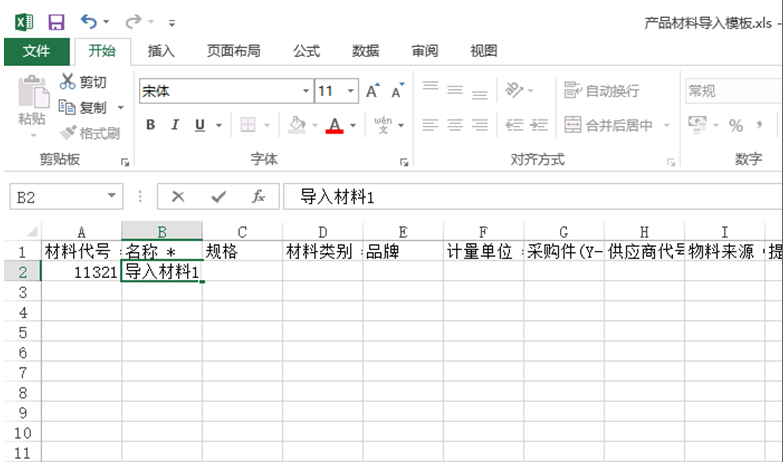Toggle Underline formatting
The height and width of the screenshot is (462, 783).
pos(200,124)
